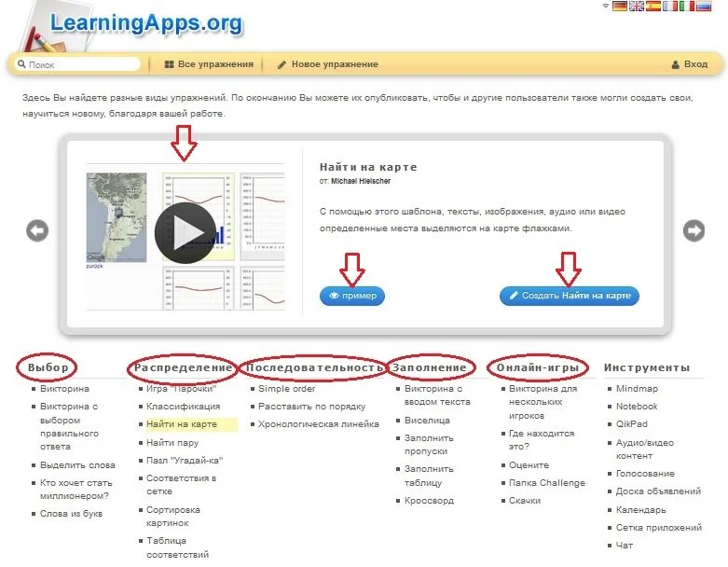The width and height of the screenshot is (728, 567).
Task: Open Найти пару template
Action: pos(172,443)
